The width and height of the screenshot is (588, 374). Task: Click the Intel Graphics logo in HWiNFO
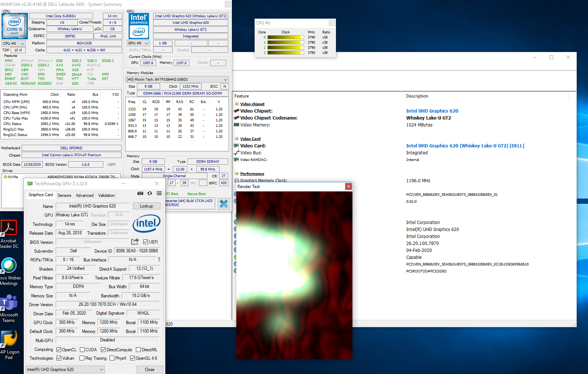coord(139,26)
